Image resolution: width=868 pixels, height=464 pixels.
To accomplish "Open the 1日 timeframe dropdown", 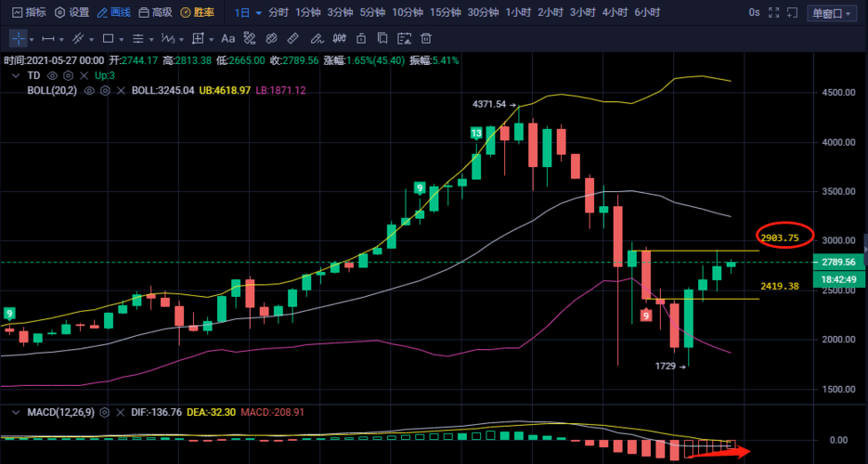I will (x=248, y=13).
